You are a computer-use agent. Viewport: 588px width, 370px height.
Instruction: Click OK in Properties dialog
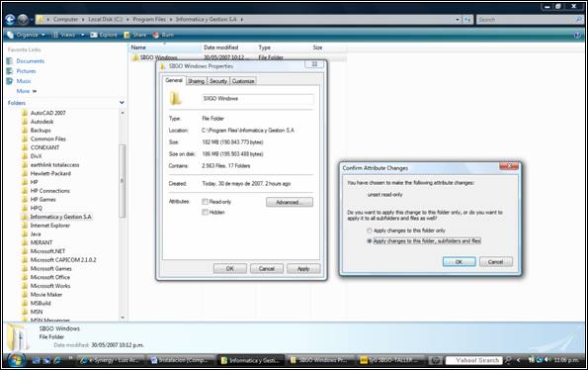point(230,269)
